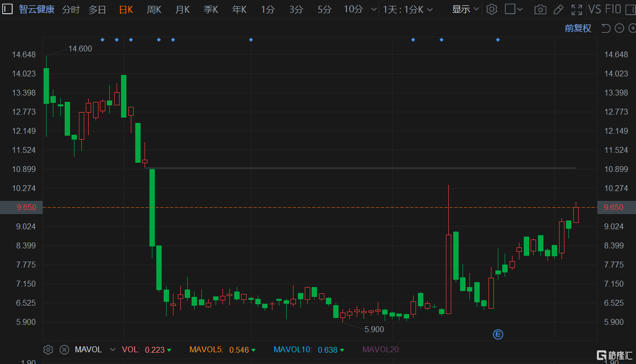
Task: Expand the MAVOL indicator dropdown
Action: 113,350
